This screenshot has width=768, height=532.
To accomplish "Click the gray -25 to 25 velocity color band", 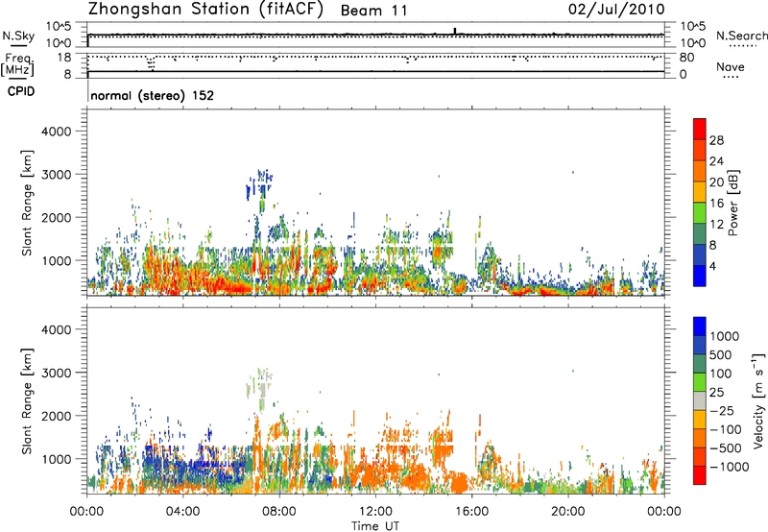I will coord(700,401).
